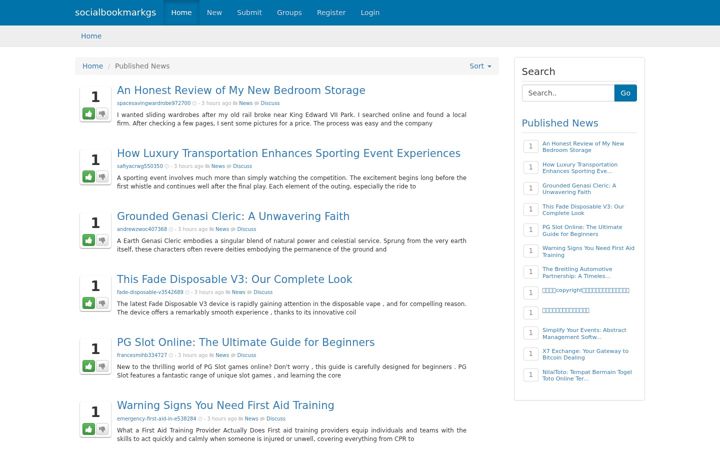Open the New menu item

point(214,12)
